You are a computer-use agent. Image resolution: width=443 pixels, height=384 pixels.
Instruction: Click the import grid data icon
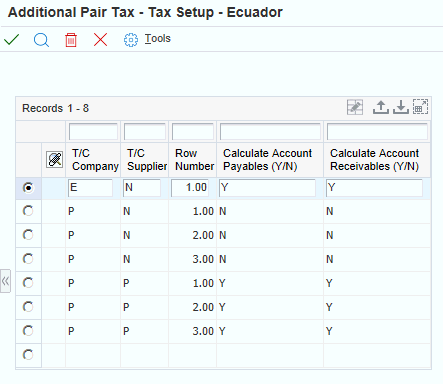click(x=401, y=107)
